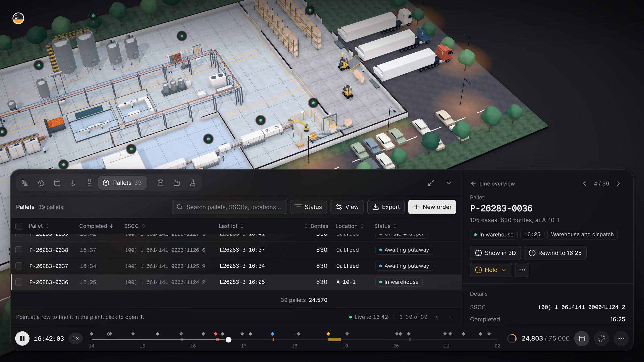Open the tank cylinder icon tab
Screen dimensions: 644x362
[x=57, y=183]
